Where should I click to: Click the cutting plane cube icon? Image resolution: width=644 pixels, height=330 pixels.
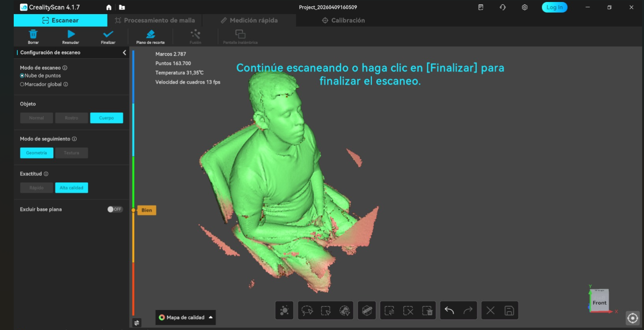(367, 311)
